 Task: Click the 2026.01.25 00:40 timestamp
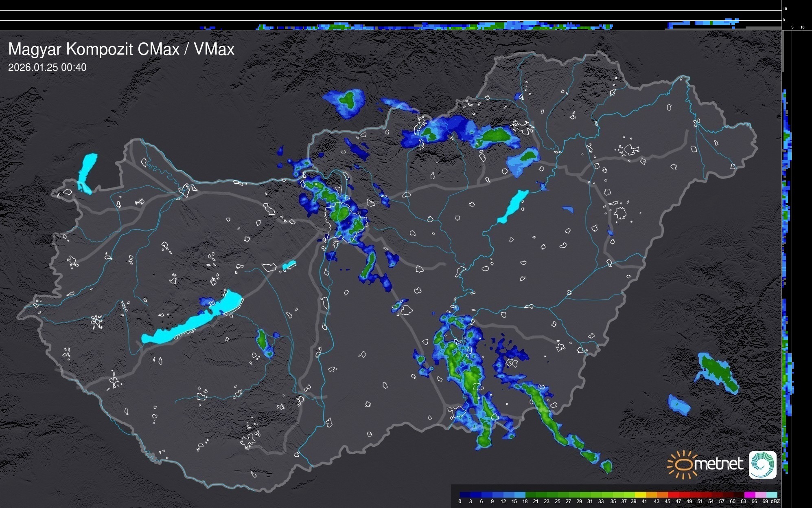click(47, 68)
